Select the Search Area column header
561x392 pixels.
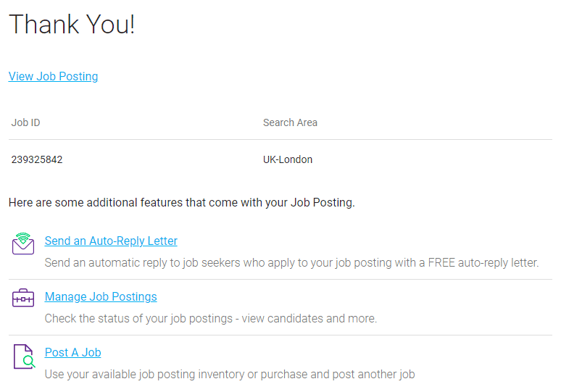tap(290, 122)
